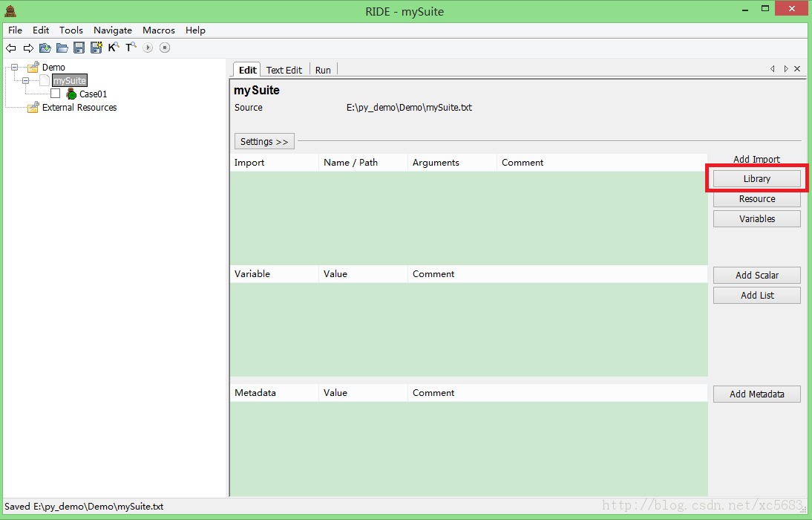
Task: Click the Save All icon with star
Action: click(x=96, y=48)
